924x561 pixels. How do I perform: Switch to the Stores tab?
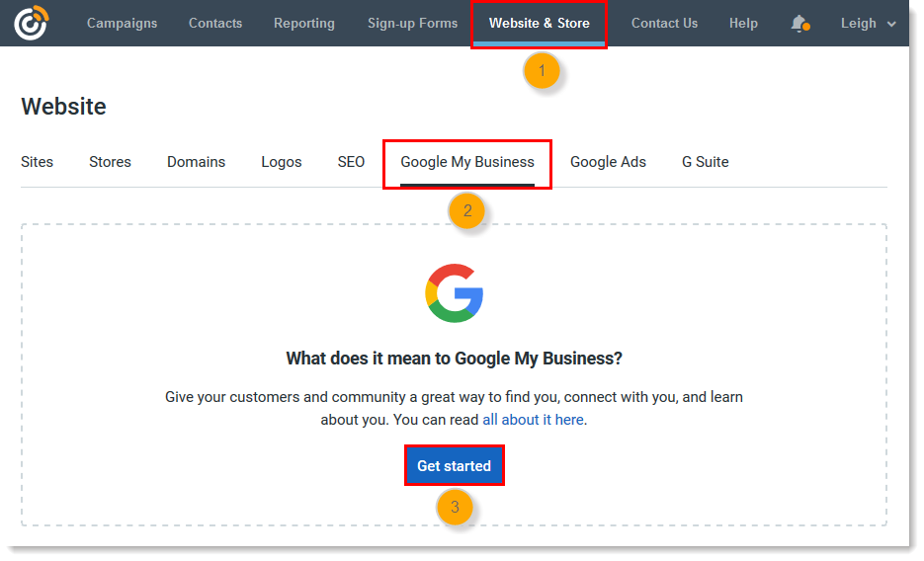click(111, 162)
